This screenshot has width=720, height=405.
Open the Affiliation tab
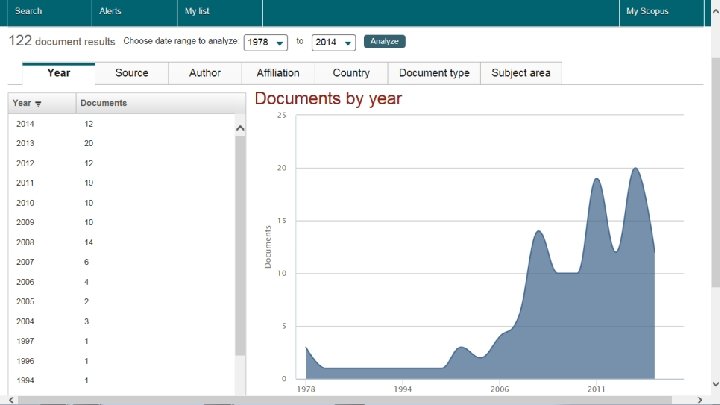(278, 73)
